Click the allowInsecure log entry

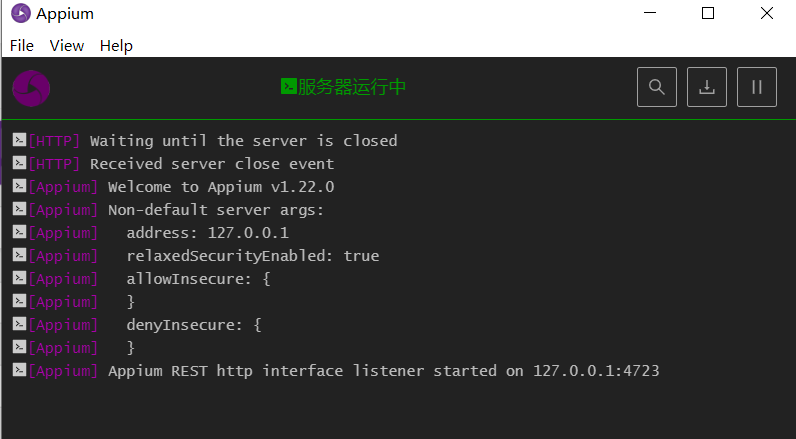coord(198,279)
